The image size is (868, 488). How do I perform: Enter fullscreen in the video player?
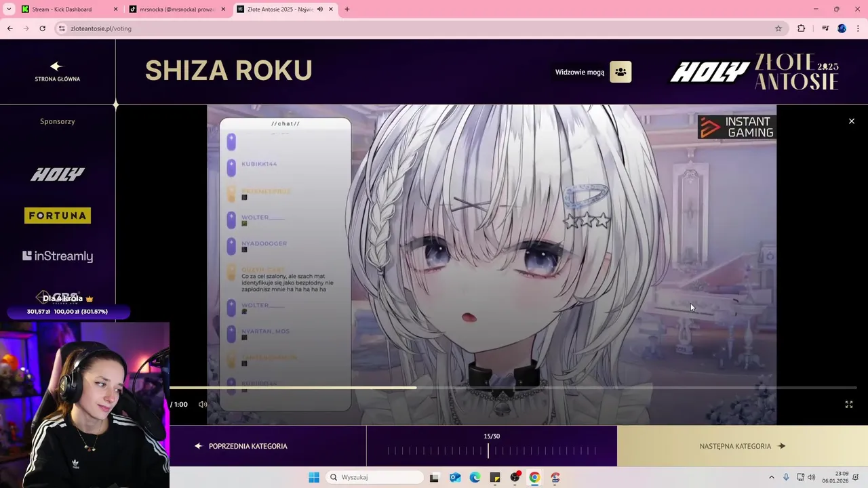pos(848,405)
